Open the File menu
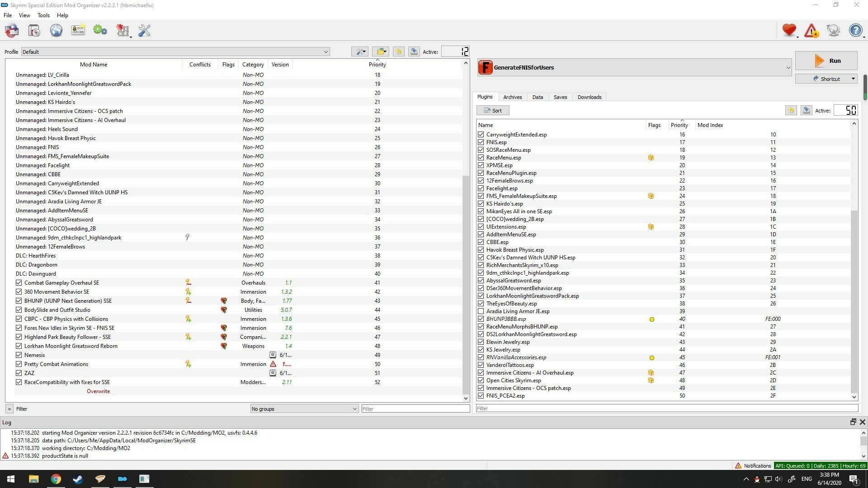The height and width of the screenshot is (488, 868). 8,15
